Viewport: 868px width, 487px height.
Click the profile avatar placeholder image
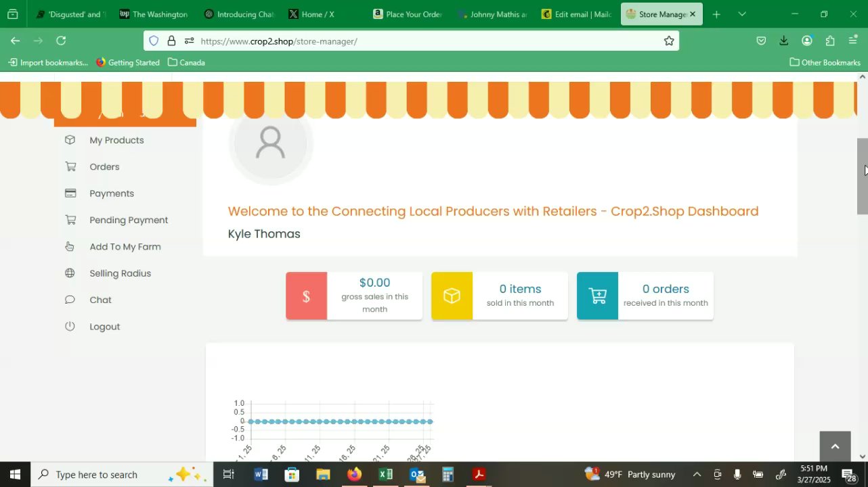click(x=270, y=144)
